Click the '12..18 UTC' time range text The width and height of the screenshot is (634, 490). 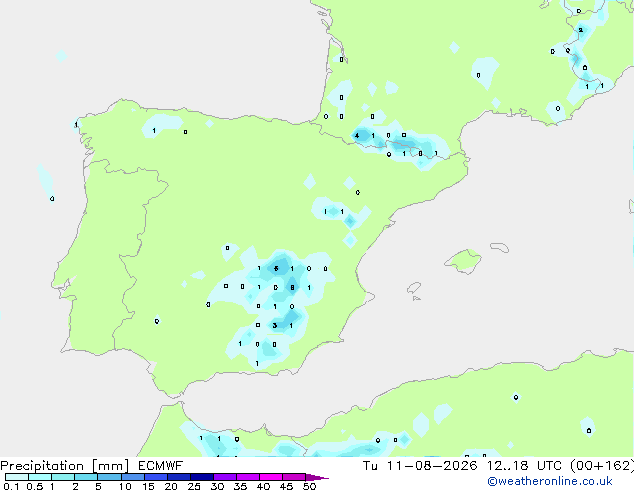524,466
